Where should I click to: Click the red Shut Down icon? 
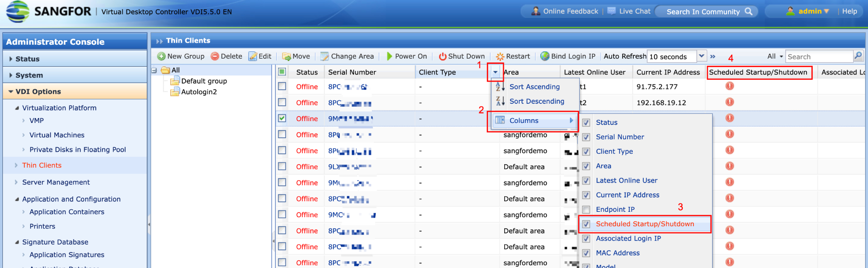coord(442,56)
